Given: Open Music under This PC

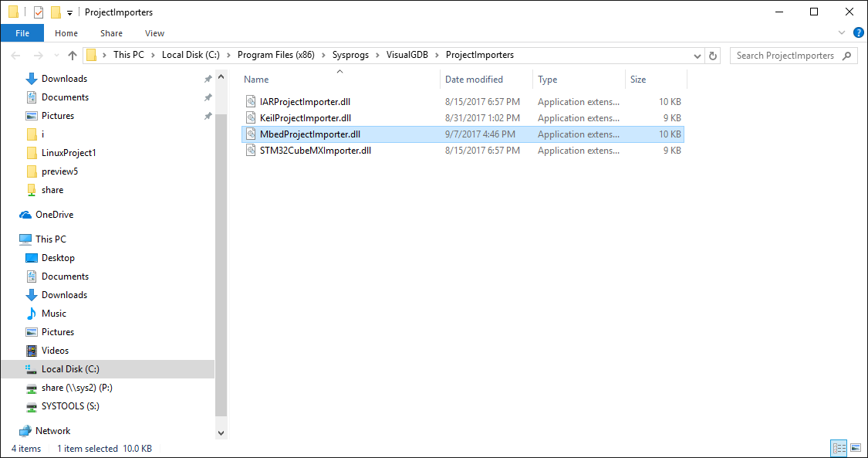Looking at the screenshot, I should tap(54, 314).
